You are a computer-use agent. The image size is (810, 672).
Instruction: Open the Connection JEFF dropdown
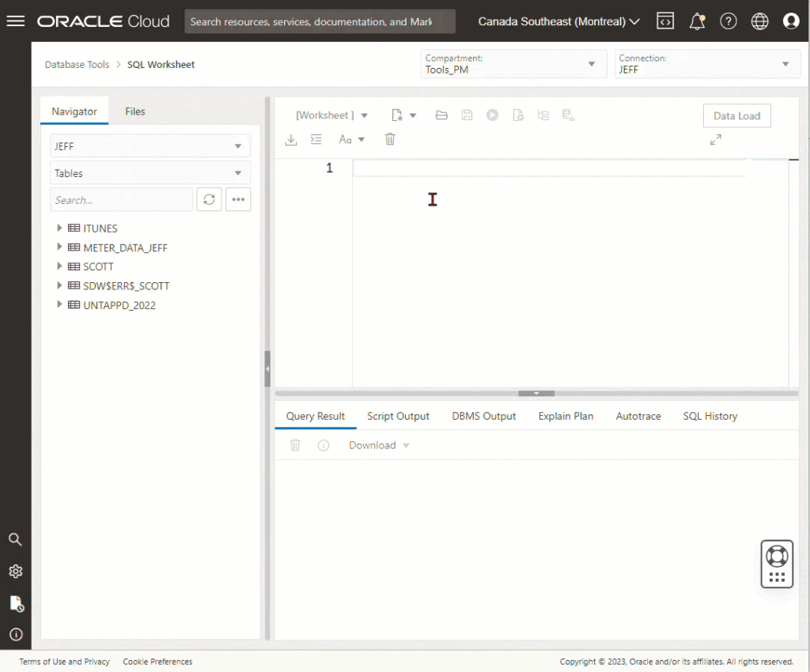[785, 63]
